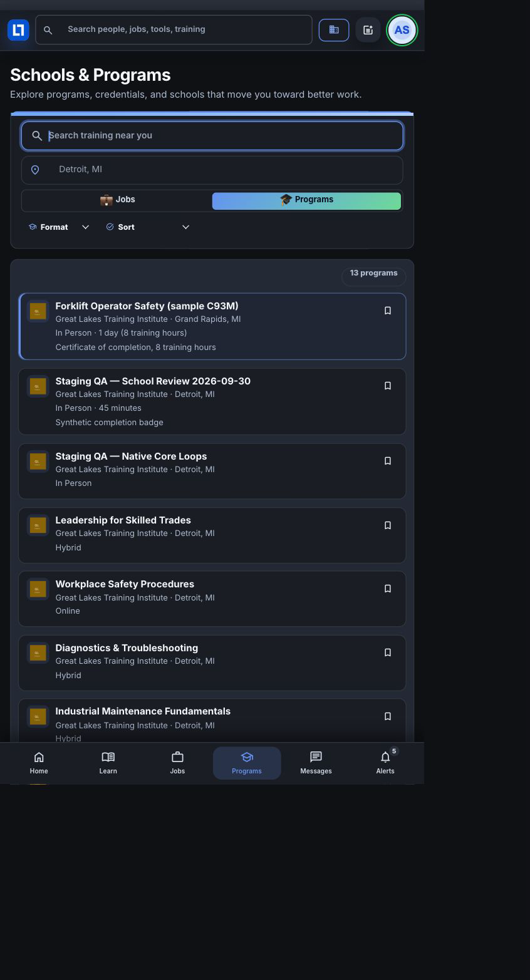This screenshot has height=980, width=530.
Task: Bookmark Leadership for Skilled Trades
Action: point(388,525)
